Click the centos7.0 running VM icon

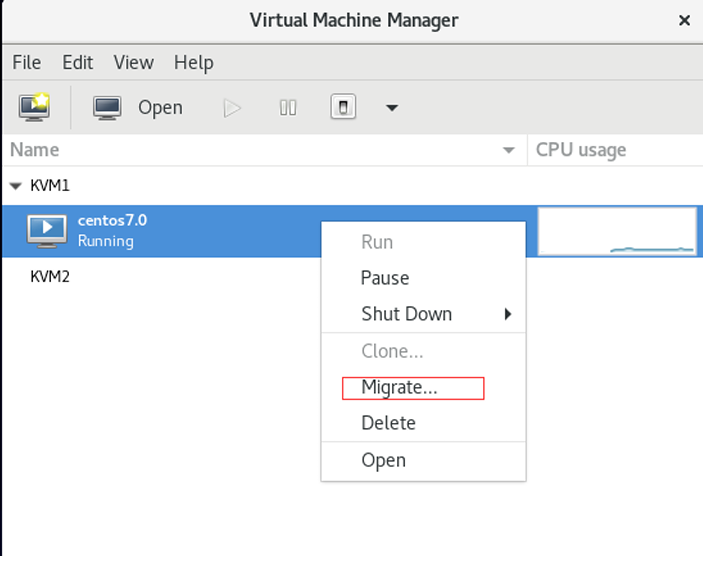pos(47,231)
